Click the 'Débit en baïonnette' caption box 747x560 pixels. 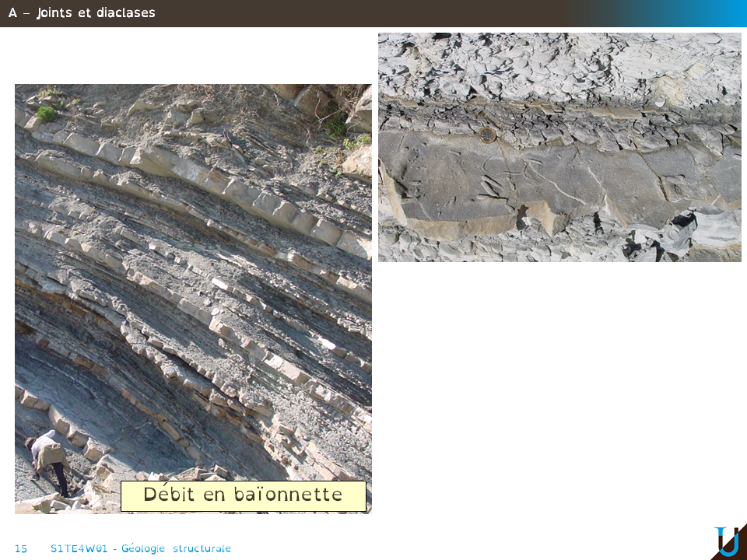pos(243,495)
